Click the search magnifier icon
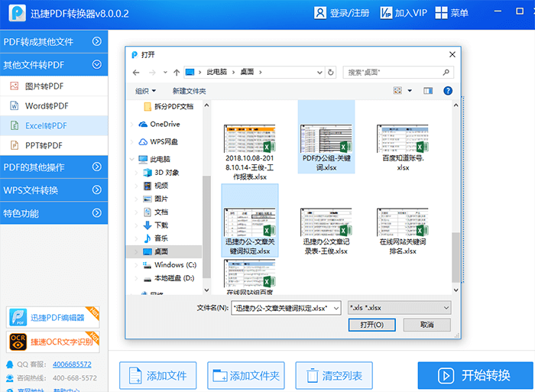535x392 pixels. [x=446, y=73]
